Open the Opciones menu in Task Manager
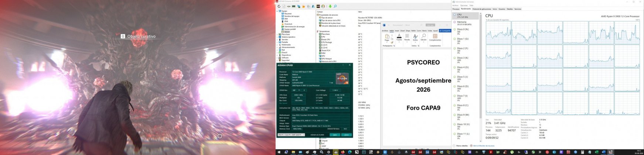The image size is (644, 155). tap(464, 6)
